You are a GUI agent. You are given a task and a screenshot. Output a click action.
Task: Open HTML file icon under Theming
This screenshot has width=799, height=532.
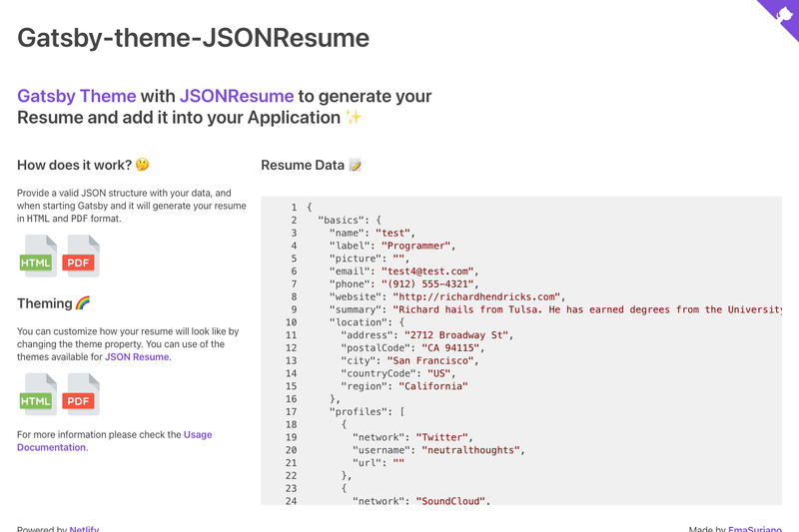coord(37,394)
